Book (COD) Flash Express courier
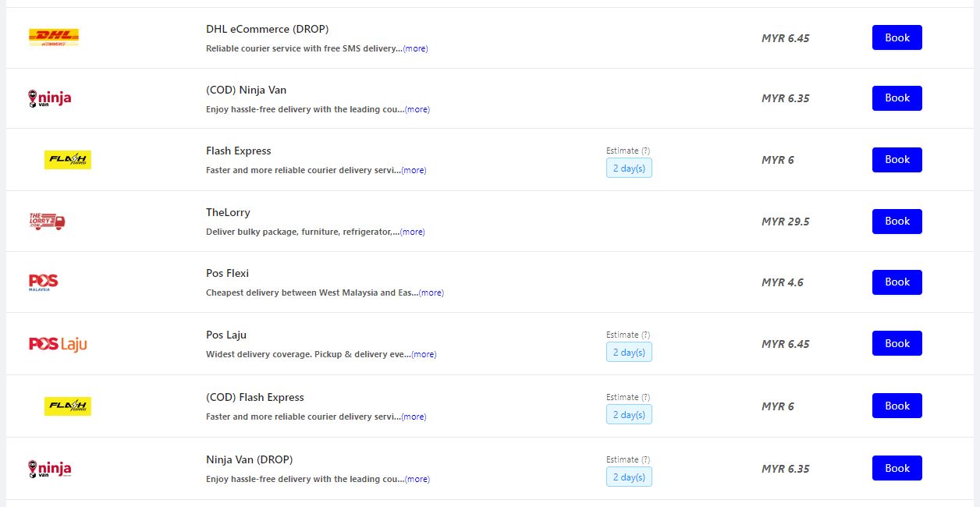Viewport: 980px width, 507px height. [897, 406]
